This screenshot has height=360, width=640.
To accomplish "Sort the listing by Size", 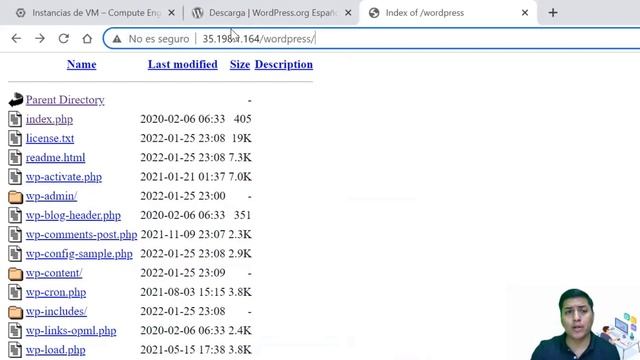I will coord(240,64).
